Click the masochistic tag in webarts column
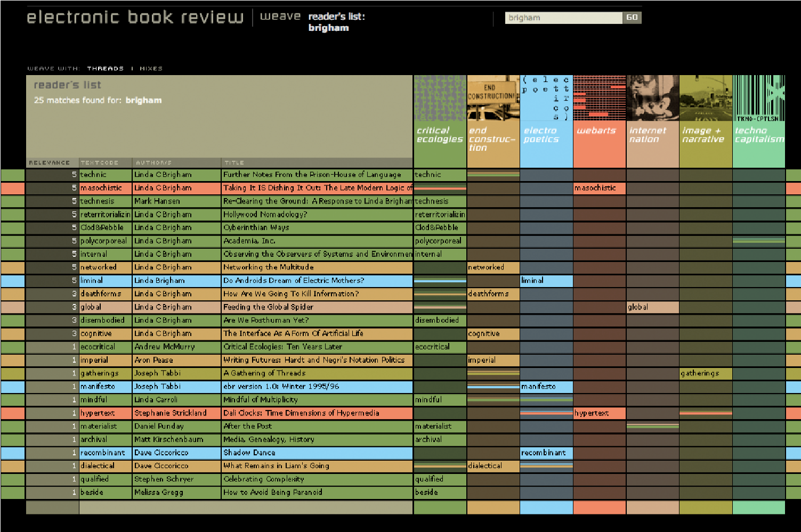801x532 pixels. click(595, 188)
